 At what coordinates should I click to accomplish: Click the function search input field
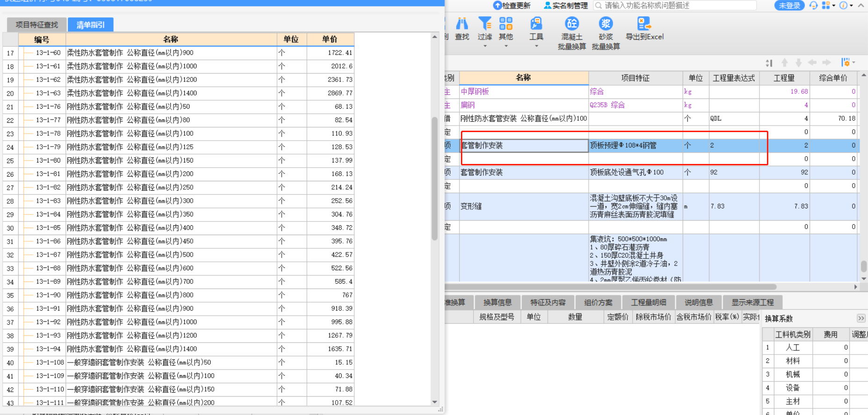[675, 6]
